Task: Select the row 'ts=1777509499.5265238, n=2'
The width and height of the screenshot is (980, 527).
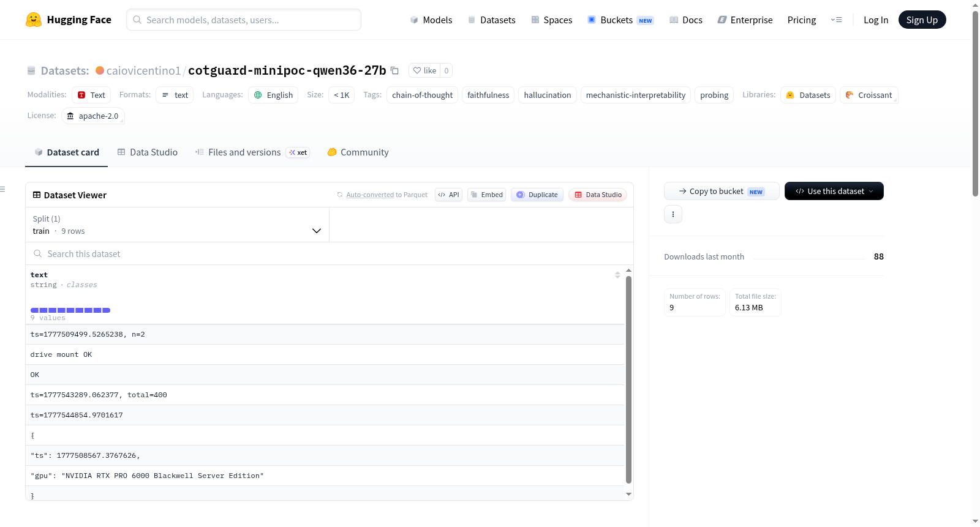Action: (325, 334)
